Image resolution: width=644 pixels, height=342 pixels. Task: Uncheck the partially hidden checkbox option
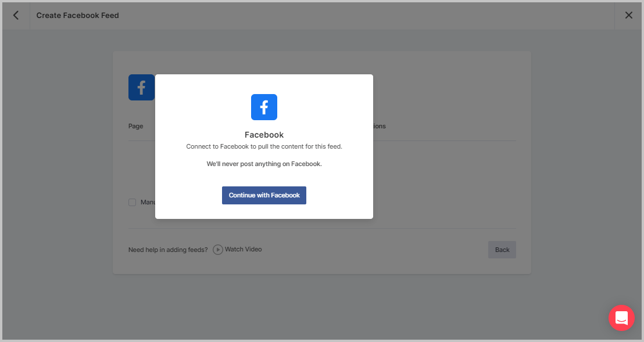(132, 202)
